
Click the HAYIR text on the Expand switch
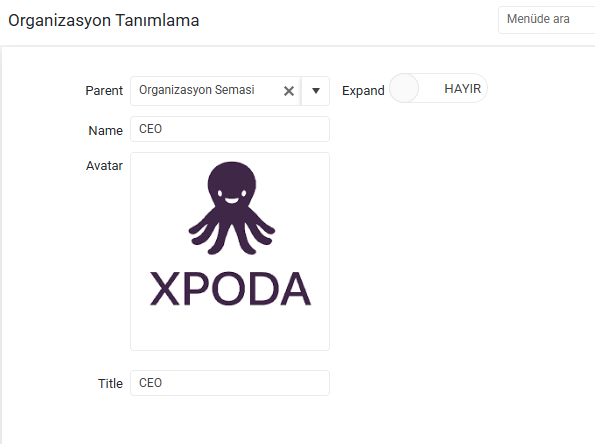pyautogui.click(x=463, y=88)
